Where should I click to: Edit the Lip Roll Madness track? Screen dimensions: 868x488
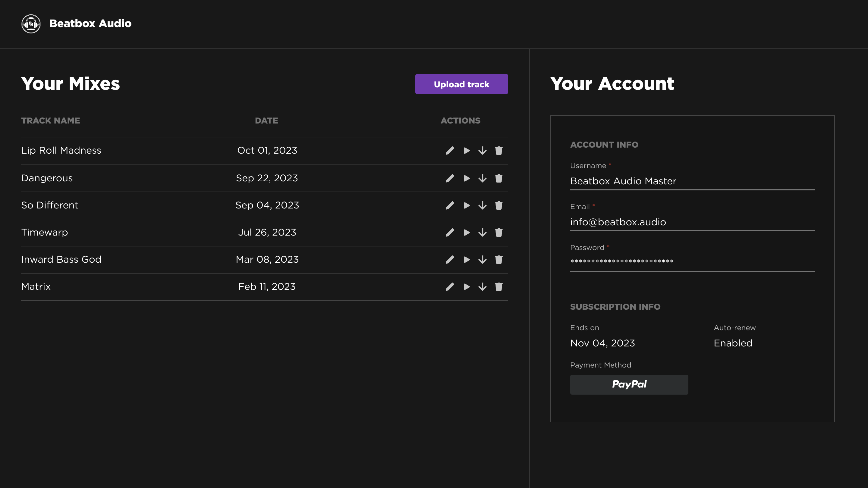coord(450,151)
